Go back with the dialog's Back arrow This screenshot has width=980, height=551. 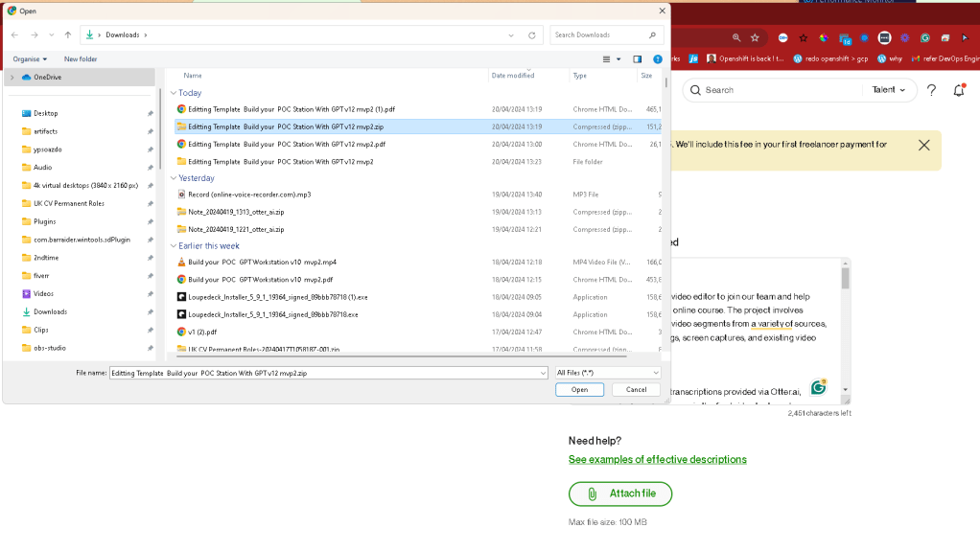pos(15,35)
